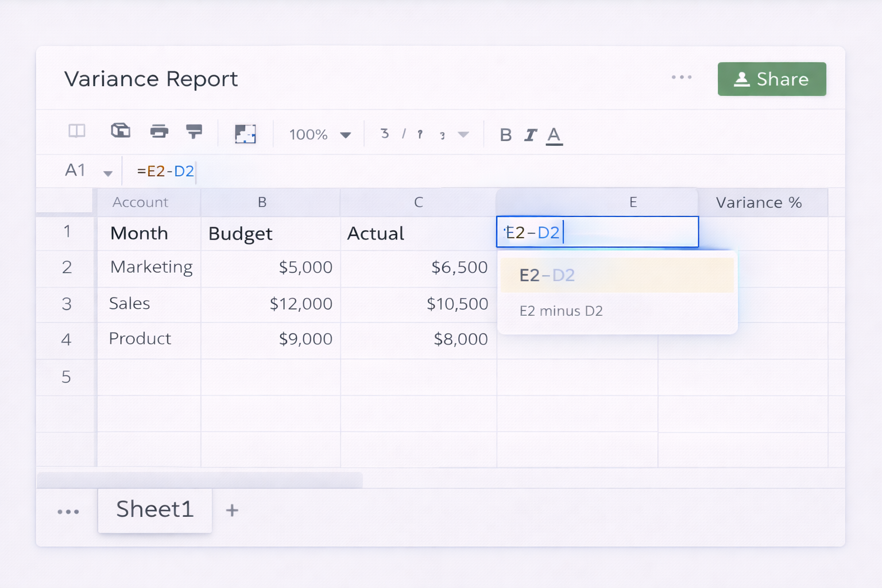Click the $5,000 budget cell

270,268
